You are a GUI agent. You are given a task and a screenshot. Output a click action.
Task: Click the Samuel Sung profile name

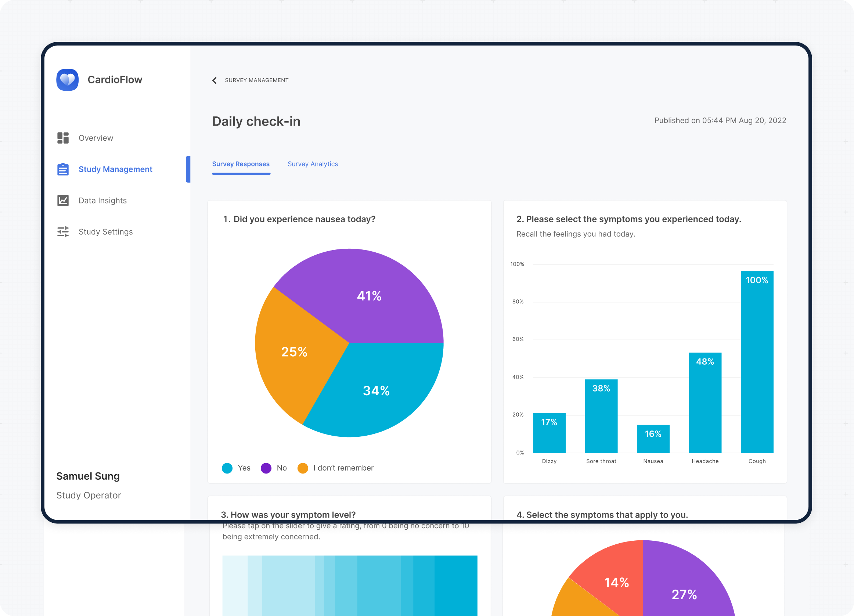88,476
